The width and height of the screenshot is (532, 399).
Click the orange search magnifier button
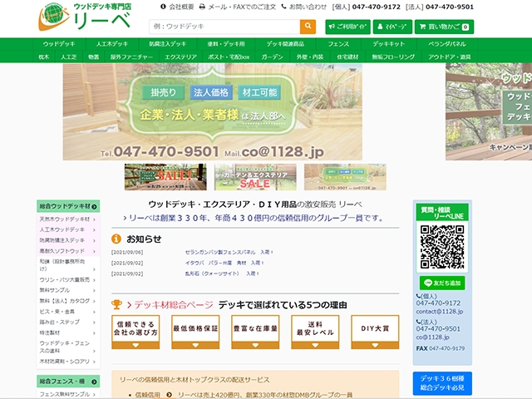[308, 27]
